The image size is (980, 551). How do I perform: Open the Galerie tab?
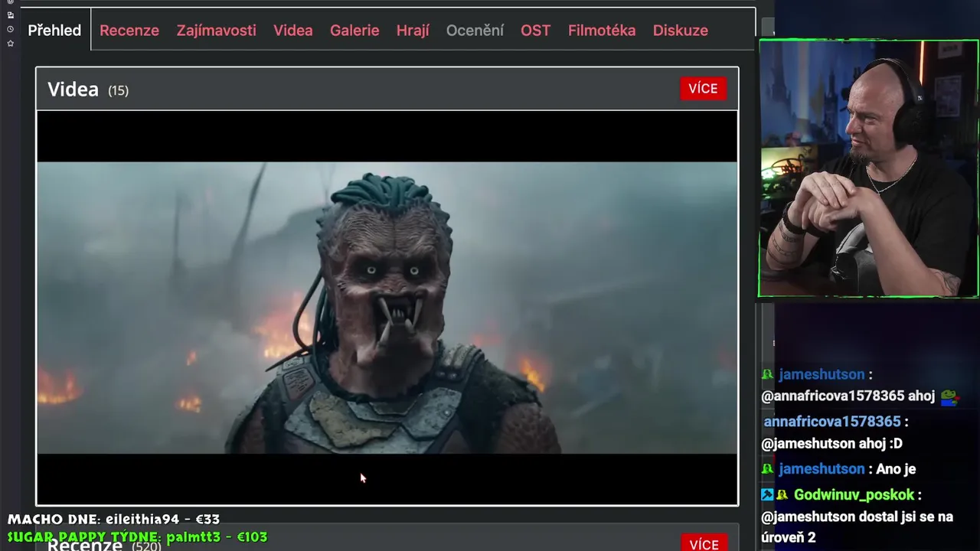(354, 31)
